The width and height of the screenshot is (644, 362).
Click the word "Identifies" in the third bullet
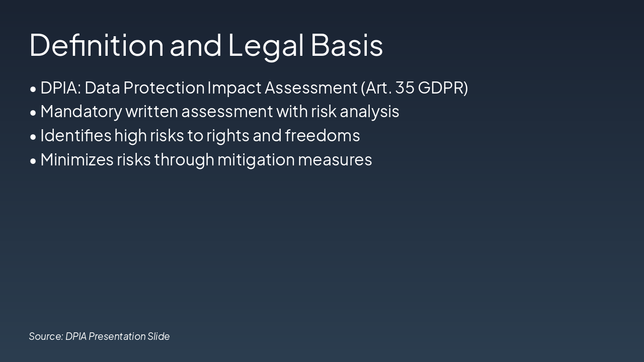(x=76, y=136)
